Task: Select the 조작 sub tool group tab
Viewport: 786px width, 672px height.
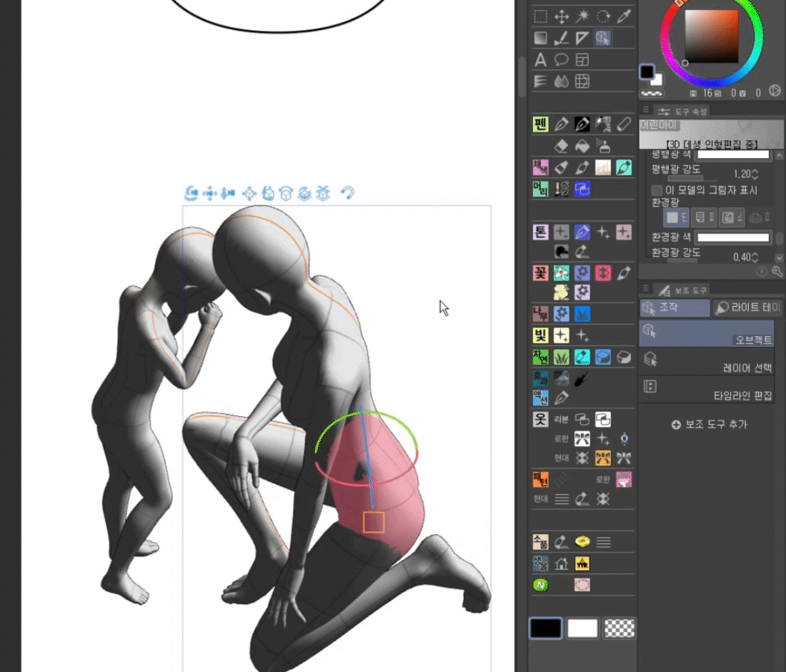Action: [x=675, y=307]
